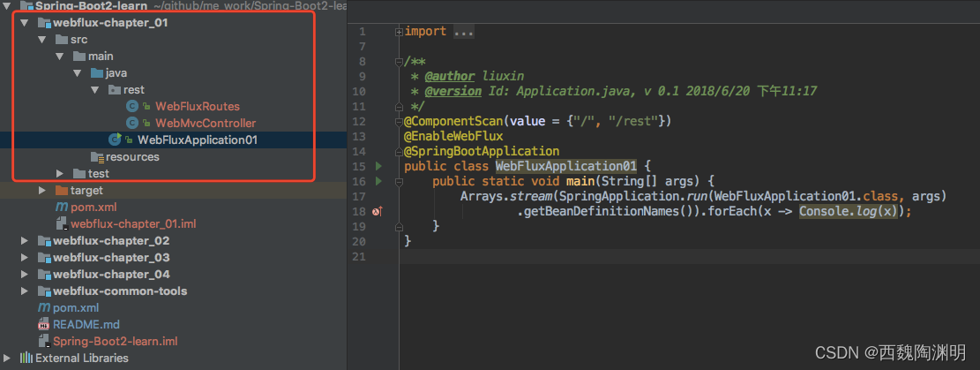The image size is (980, 370).
Task: Click the webflux-chapter_01 module folder icon
Action: tap(44, 23)
